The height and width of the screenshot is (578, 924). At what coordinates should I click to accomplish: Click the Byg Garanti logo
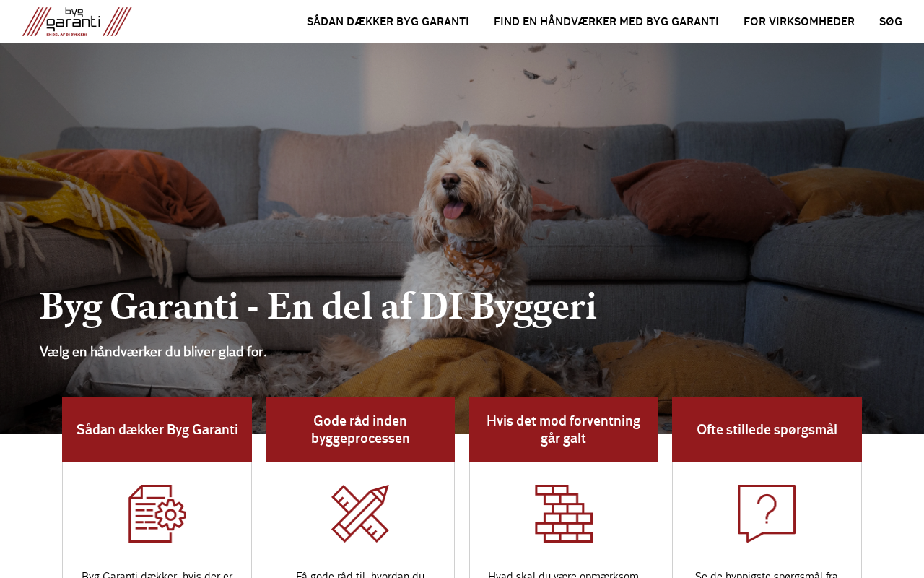77,22
